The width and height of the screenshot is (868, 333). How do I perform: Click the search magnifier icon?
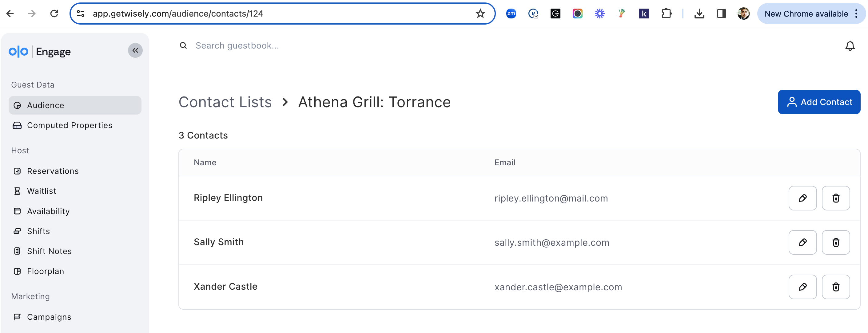pyautogui.click(x=183, y=45)
